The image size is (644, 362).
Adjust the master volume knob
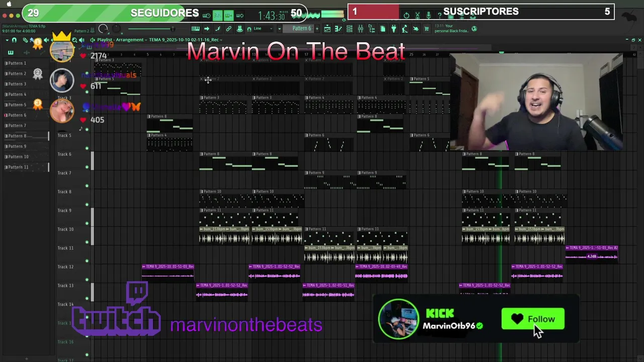(103, 29)
